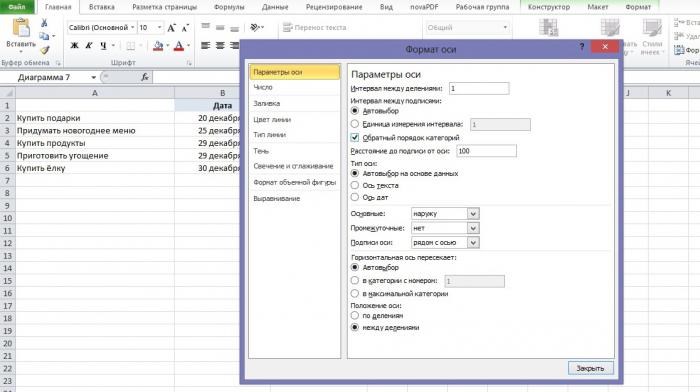Open the Основные tick marks dropdown
Screen dimensions: 700x392
tap(473, 213)
